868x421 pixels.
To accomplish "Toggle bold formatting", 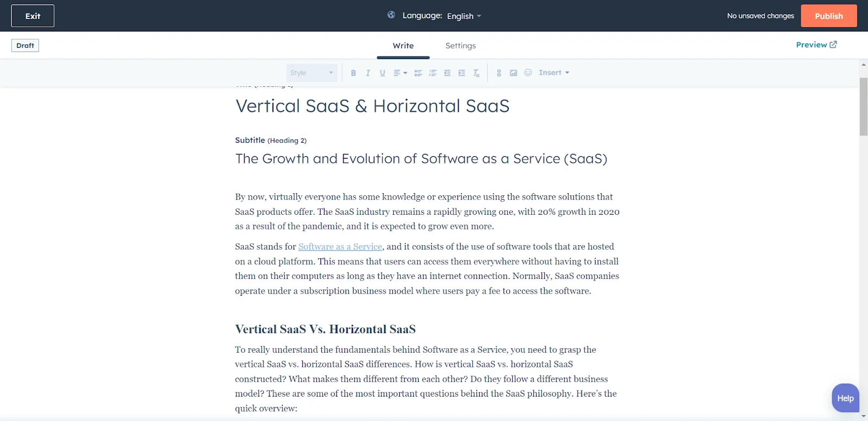I will tap(353, 73).
